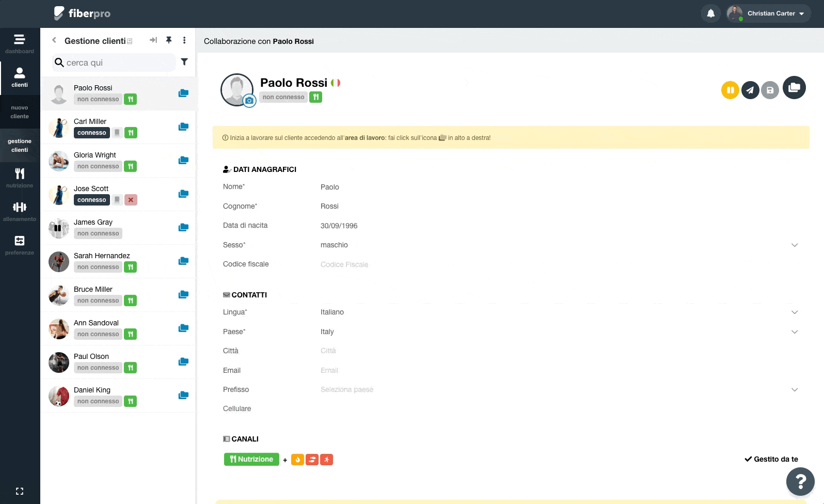Click Ann Sandoval avatar thumbnail

click(59, 329)
